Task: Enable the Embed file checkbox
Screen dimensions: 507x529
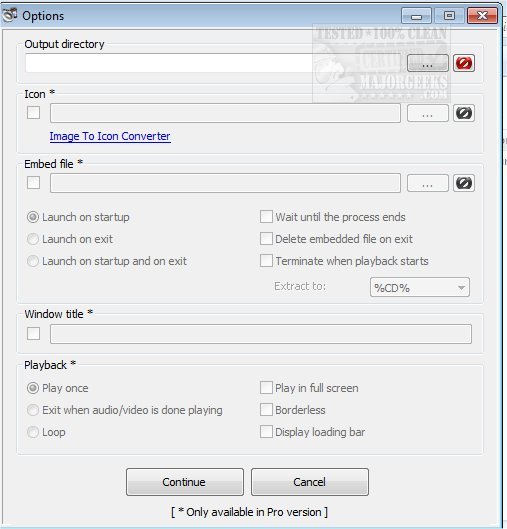Action: 33,183
